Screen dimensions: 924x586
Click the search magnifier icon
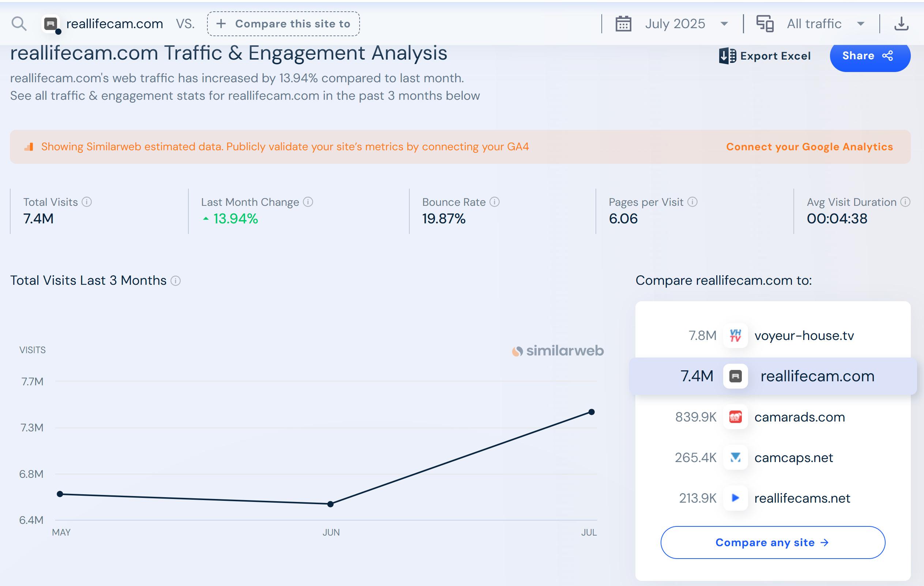click(19, 24)
